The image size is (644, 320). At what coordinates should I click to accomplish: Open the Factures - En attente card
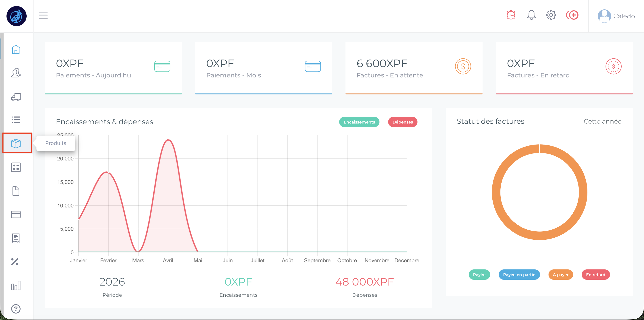pyautogui.click(x=414, y=68)
